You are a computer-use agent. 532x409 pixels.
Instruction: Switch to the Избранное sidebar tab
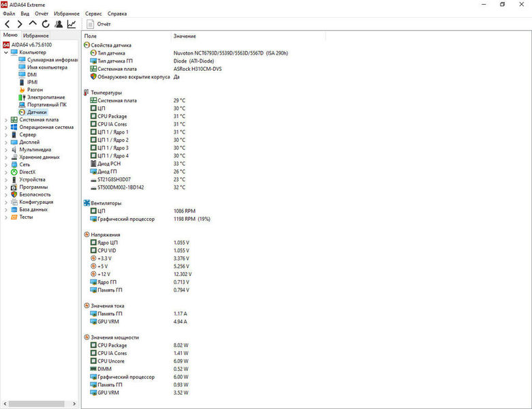click(35, 35)
